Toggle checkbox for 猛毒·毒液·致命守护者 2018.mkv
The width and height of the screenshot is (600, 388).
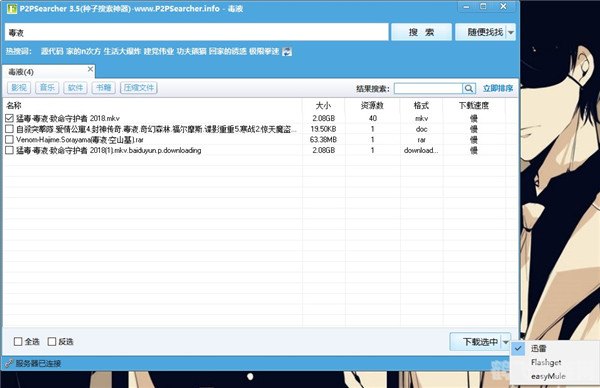click(10, 118)
